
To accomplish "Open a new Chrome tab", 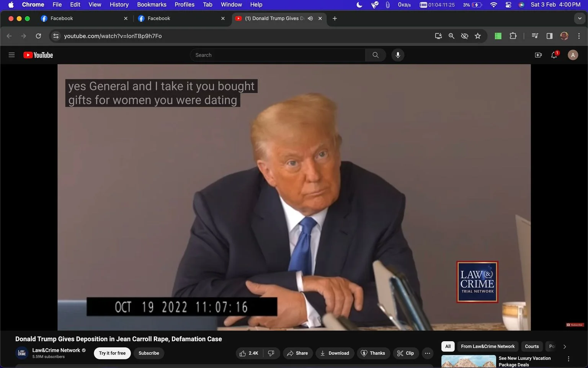I will tap(335, 18).
